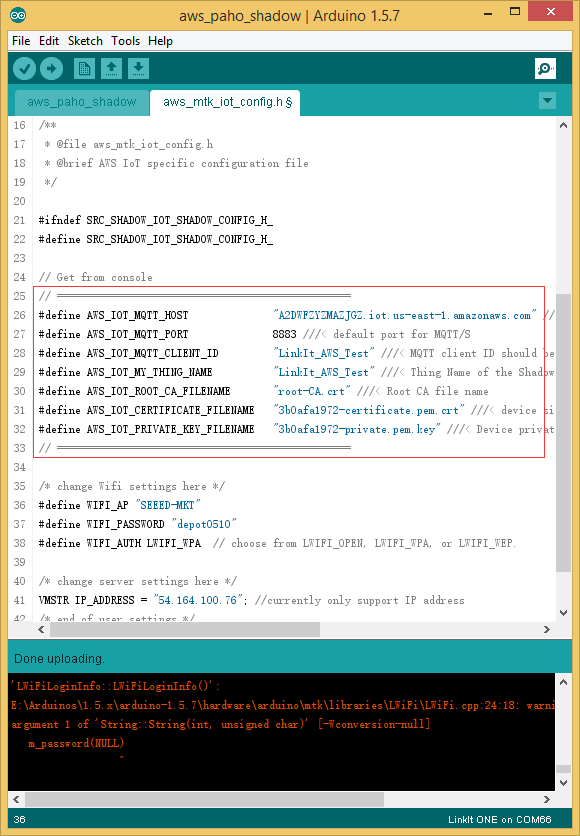
Task: Open the File menu
Action: tap(21, 41)
